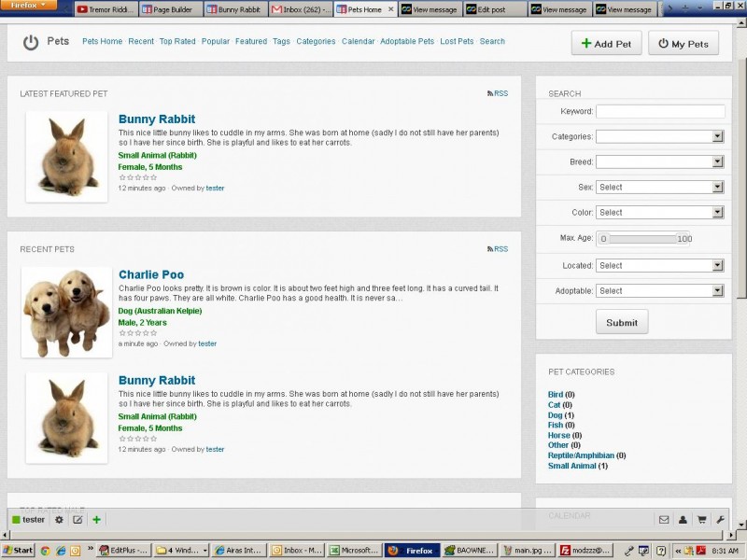Click the Pets power icon logo
The image size is (747, 560).
tap(31, 42)
